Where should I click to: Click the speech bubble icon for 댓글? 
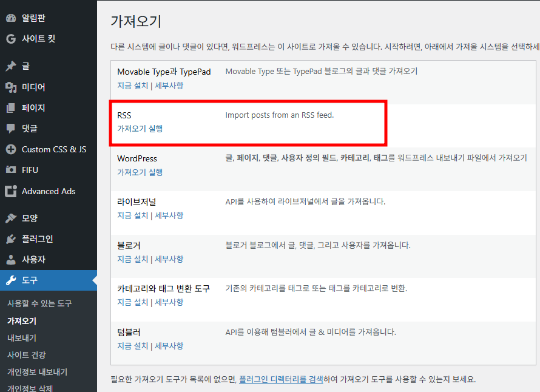click(11, 129)
